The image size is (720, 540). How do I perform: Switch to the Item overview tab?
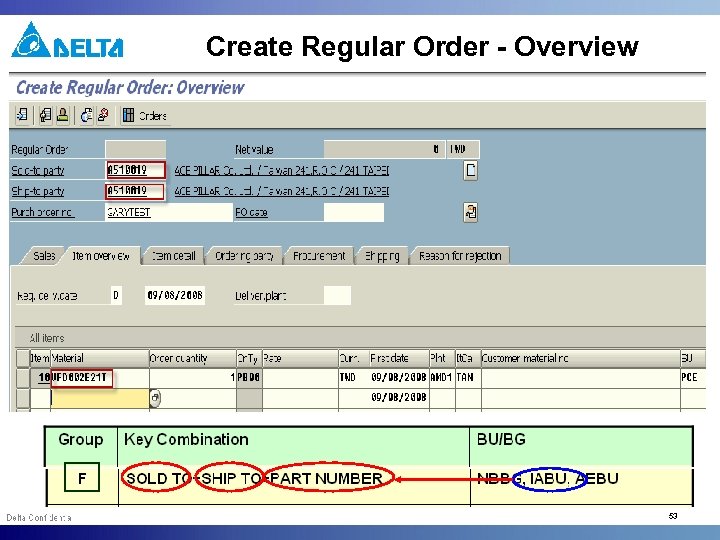tap(101, 256)
